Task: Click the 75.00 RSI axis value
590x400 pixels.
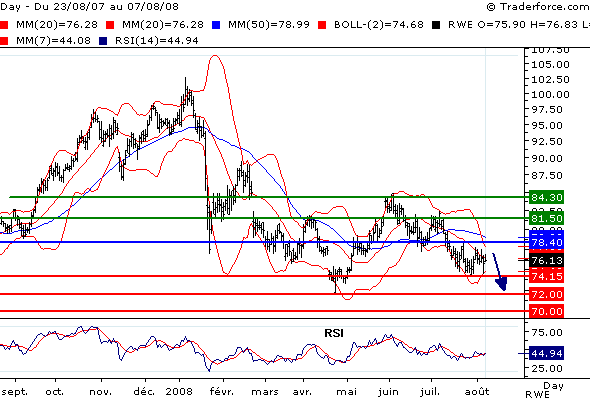Action: coord(547,333)
